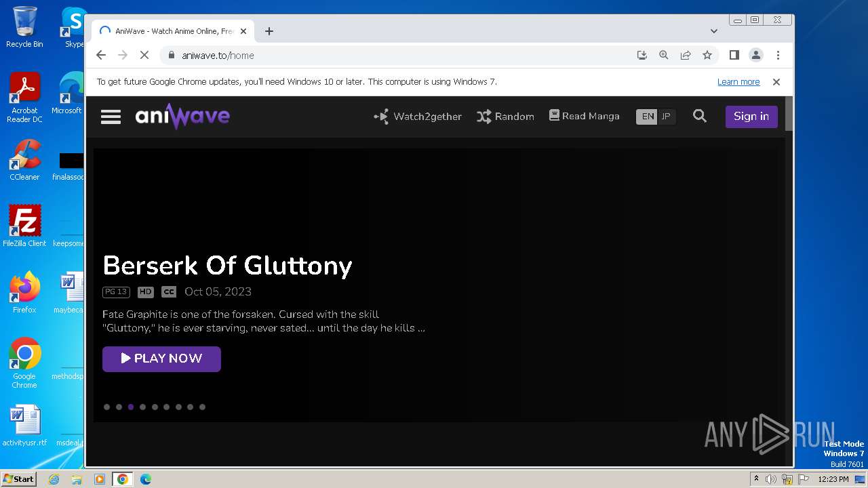The height and width of the screenshot is (488, 868).
Task: Open the aniwave hamburger menu
Action: click(111, 117)
